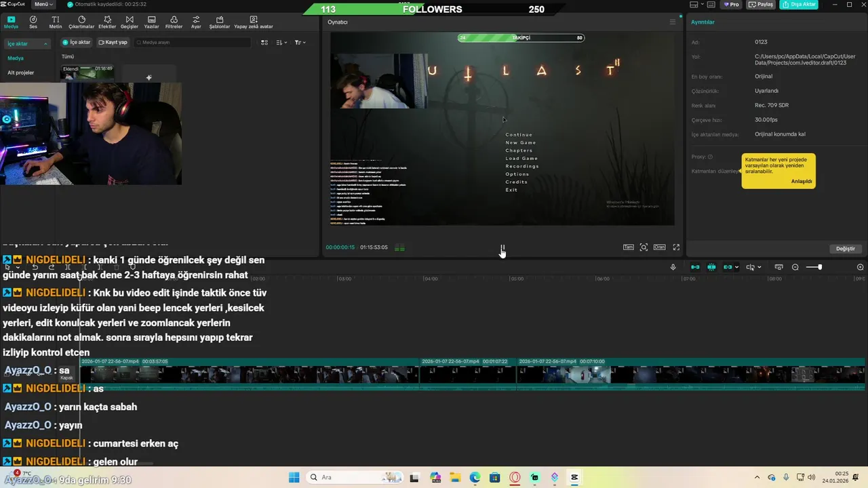
Task: Click the Paylaş share button
Action: click(x=760, y=4)
